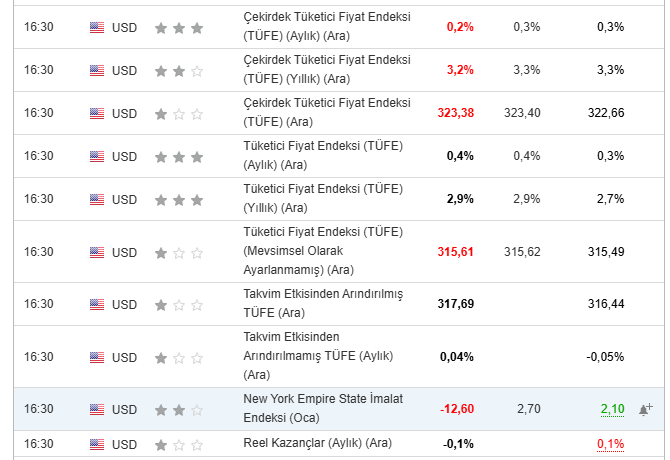
Task: Click the revised previous value 2,10
Action: (x=612, y=409)
